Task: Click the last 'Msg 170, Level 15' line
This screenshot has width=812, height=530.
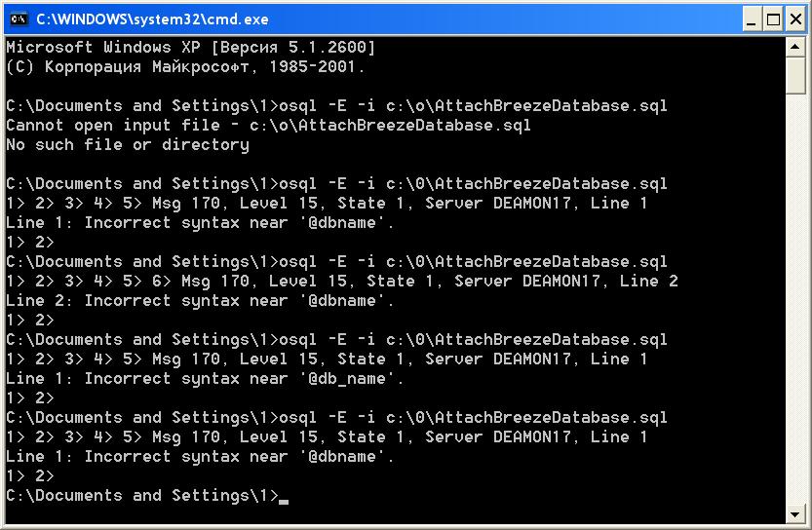Action: tap(327, 437)
